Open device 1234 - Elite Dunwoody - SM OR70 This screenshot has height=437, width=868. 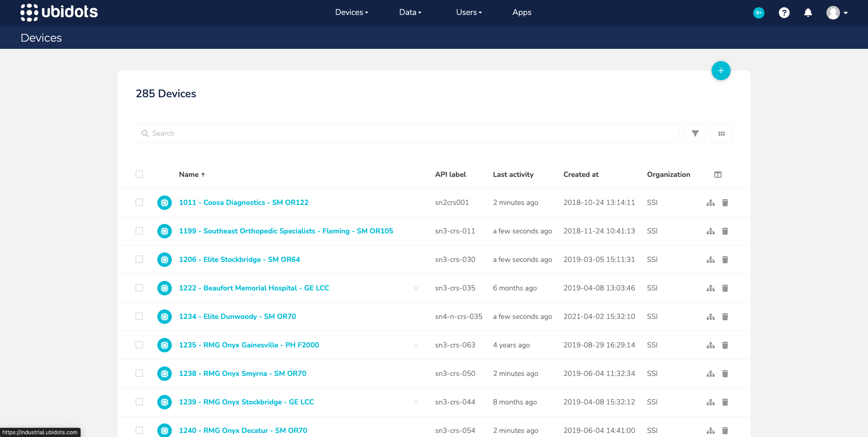tap(237, 317)
